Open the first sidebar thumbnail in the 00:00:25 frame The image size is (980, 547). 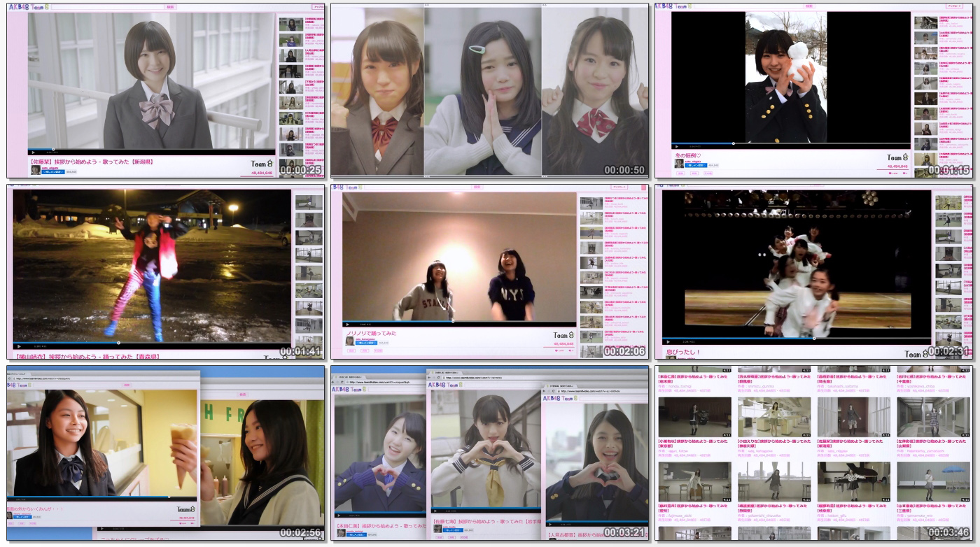(x=290, y=24)
